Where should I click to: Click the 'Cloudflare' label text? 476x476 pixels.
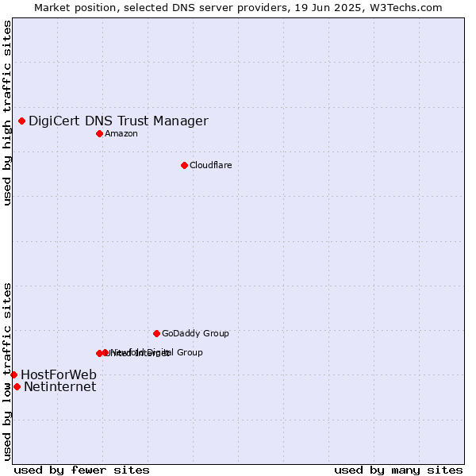pyautogui.click(x=211, y=165)
